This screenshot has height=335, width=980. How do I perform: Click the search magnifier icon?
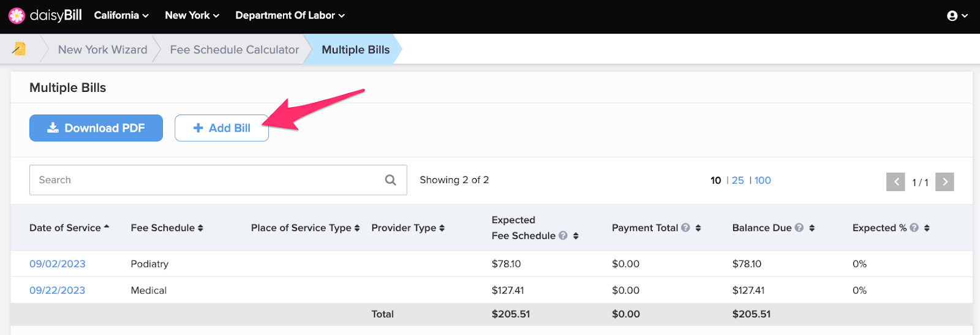[x=391, y=180]
